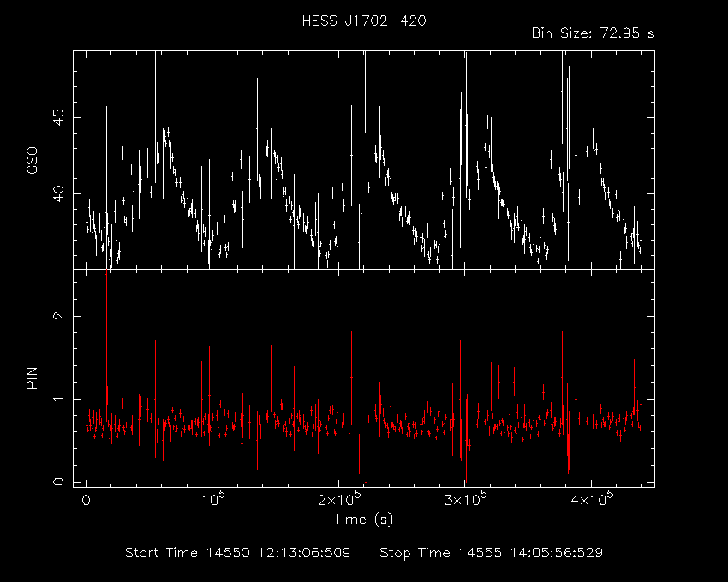Image resolution: width=728 pixels, height=582 pixels.
Task: Click the 1 tick label on PIN axis
Action: tap(58, 399)
